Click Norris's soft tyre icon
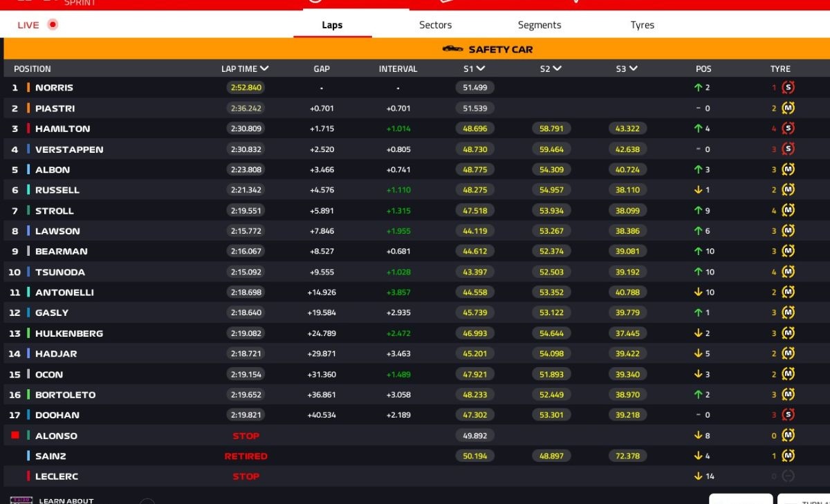The image size is (830, 504). tap(788, 88)
